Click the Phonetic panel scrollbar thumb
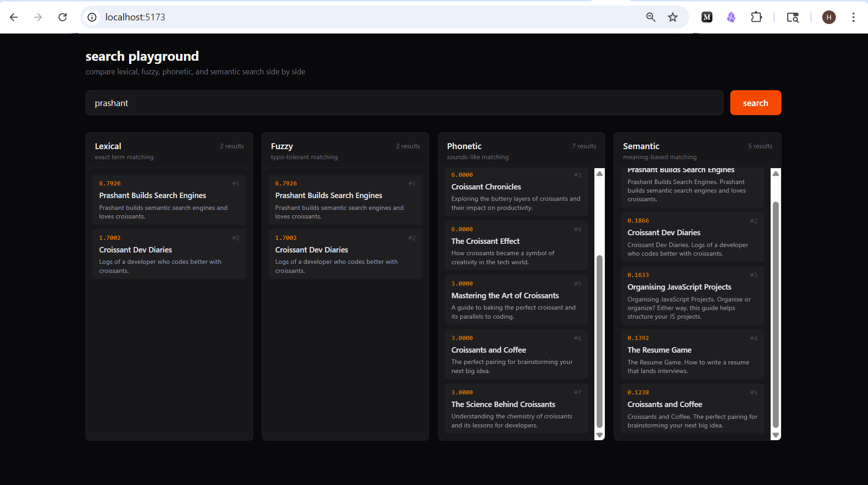The width and height of the screenshot is (868, 485). (x=599, y=340)
